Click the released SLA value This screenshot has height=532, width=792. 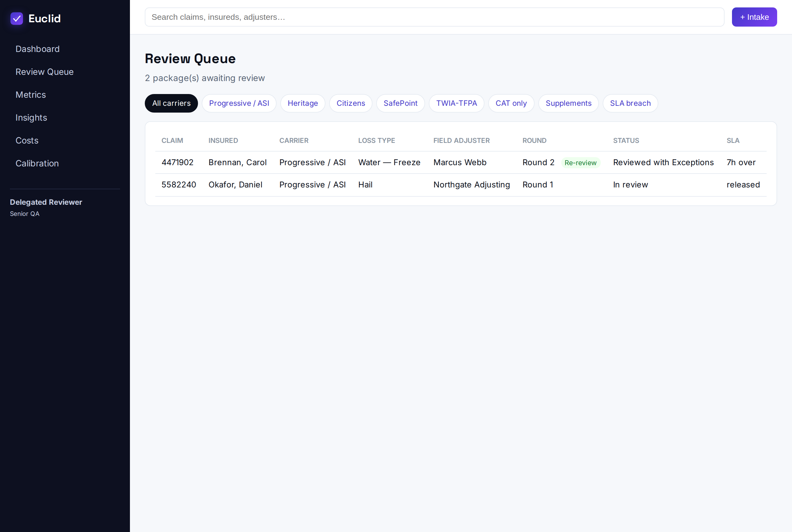[743, 185]
